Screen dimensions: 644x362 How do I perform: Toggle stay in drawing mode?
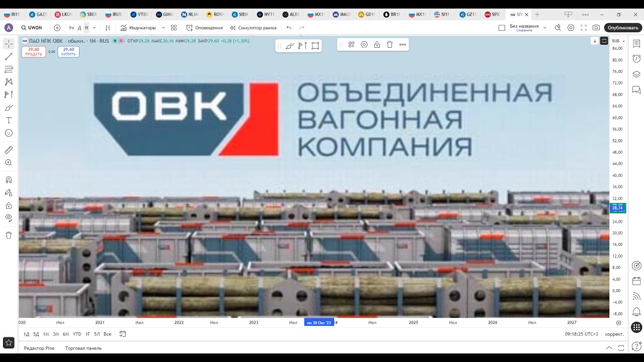click(x=9, y=193)
